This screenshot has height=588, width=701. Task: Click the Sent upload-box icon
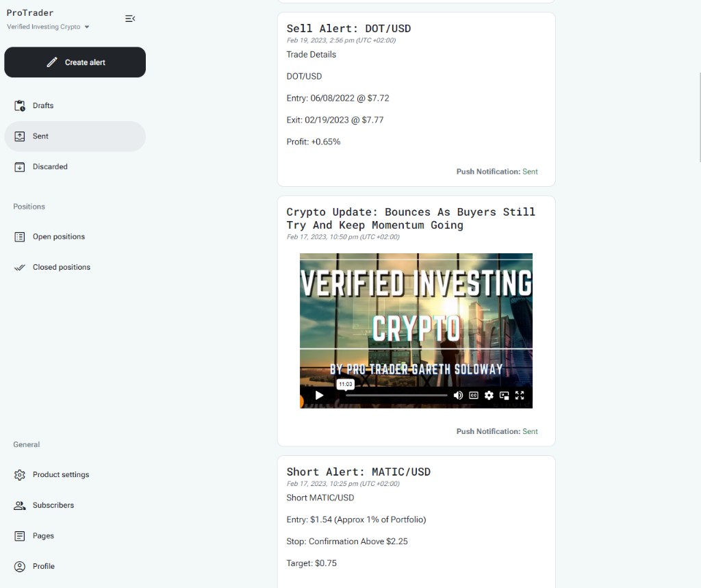[20, 136]
